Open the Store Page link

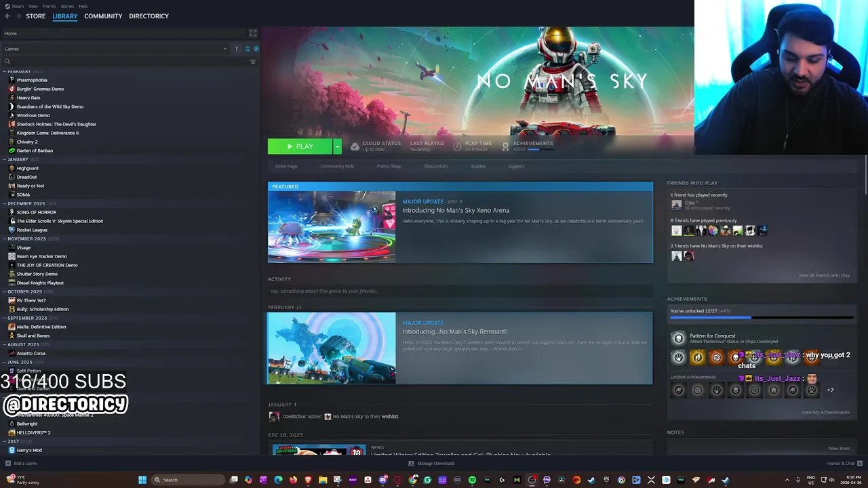[x=286, y=166]
